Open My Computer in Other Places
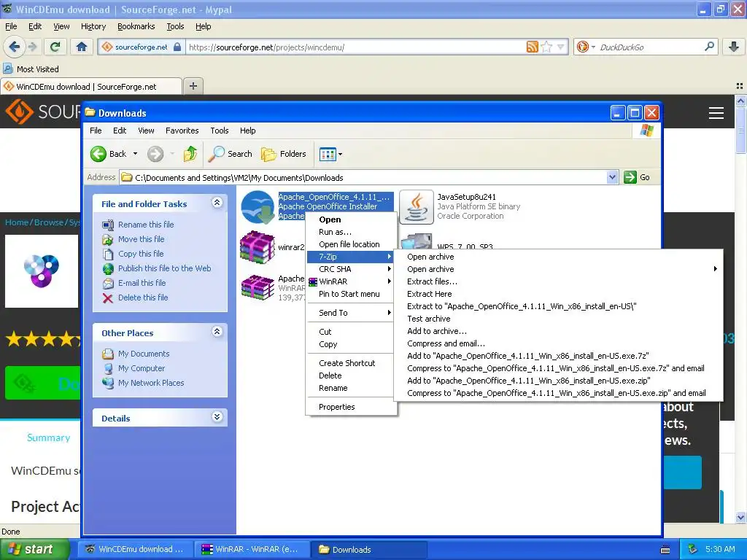The width and height of the screenshot is (747, 560). coord(142,368)
